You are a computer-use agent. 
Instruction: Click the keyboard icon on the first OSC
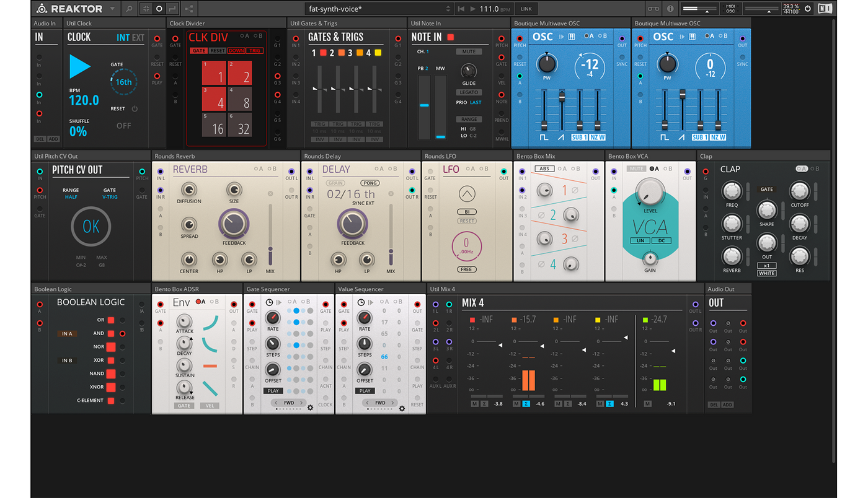[571, 37]
